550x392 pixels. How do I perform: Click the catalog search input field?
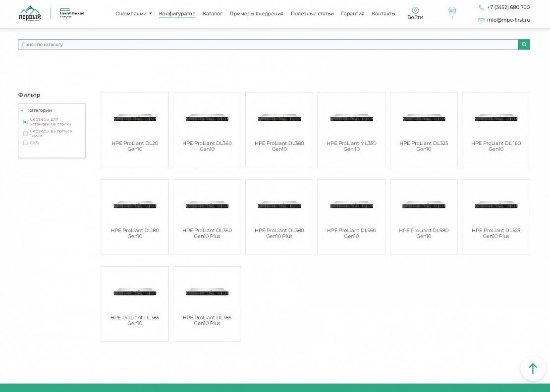pos(268,45)
